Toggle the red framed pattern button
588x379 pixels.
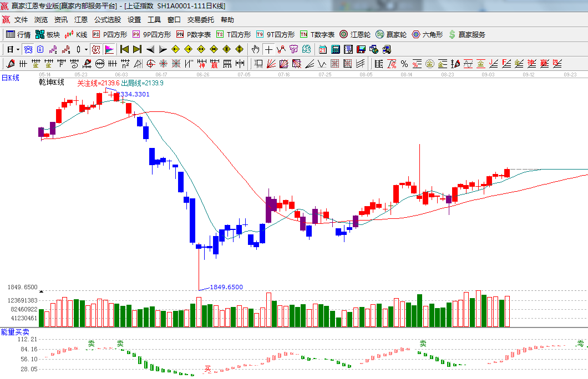96,49
